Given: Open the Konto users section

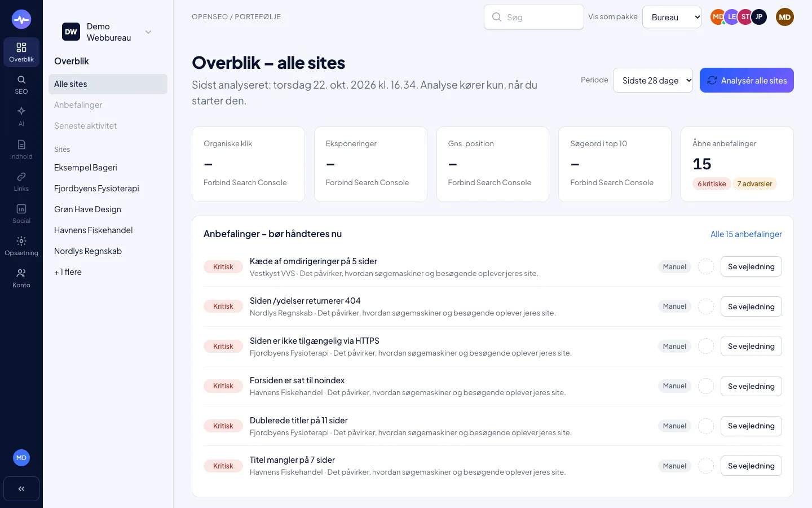Looking at the screenshot, I should [21, 278].
